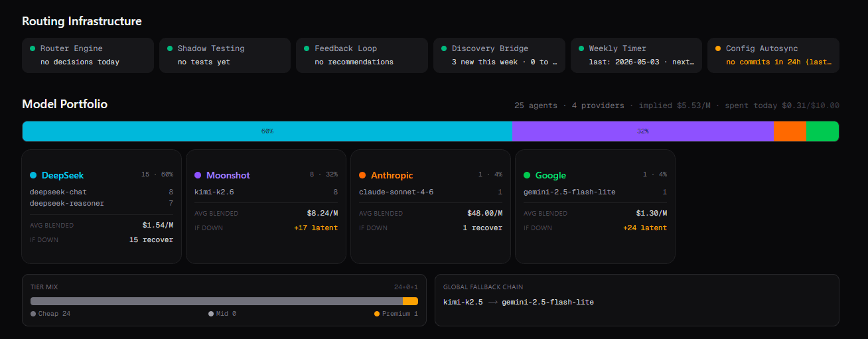Click the orange dot beside Anthropic
This screenshot has height=339, width=868.
point(362,175)
